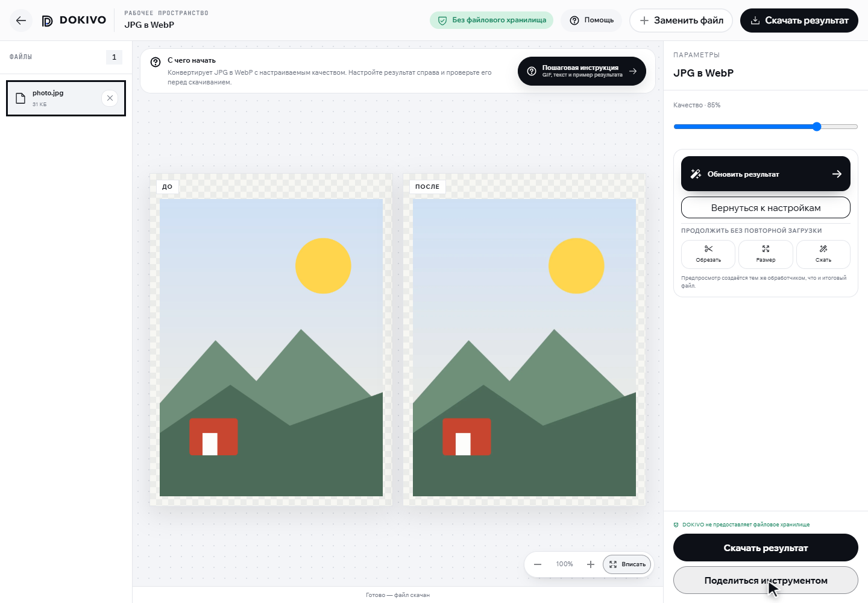868x603 pixels.
Task: Click the 'JPG в WebP' workspace title
Action: (x=149, y=25)
